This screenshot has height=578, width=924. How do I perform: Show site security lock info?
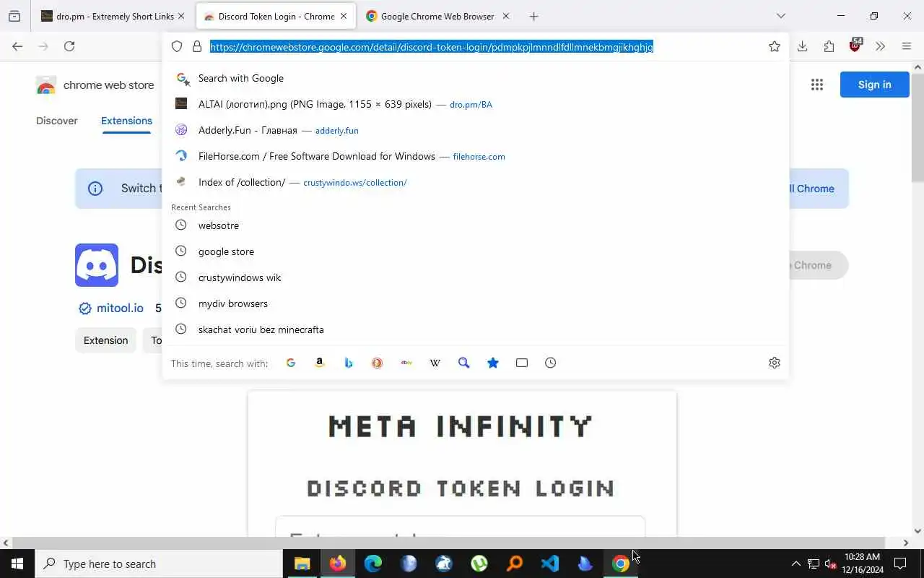[x=196, y=46]
